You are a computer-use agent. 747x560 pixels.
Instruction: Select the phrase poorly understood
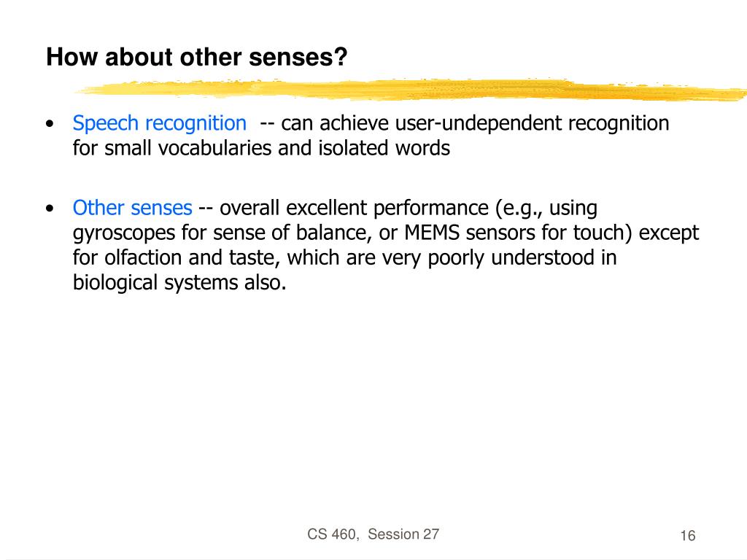tap(511, 258)
